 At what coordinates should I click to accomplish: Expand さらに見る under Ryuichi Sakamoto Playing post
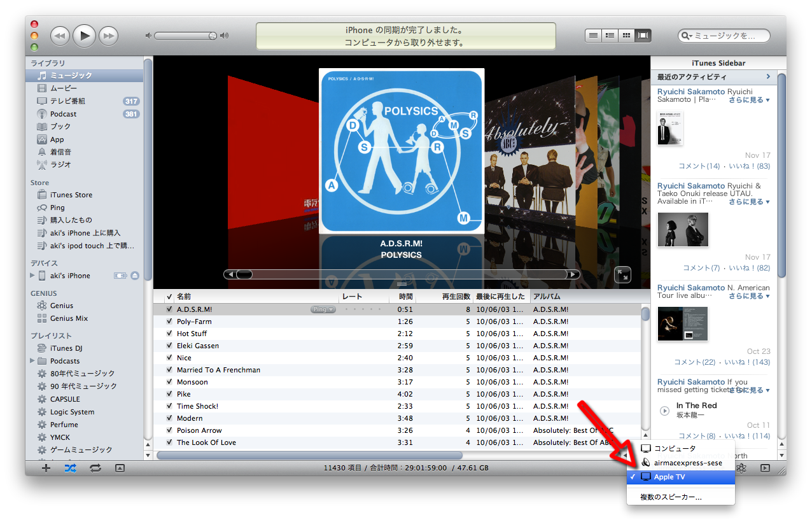coord(749,100)
